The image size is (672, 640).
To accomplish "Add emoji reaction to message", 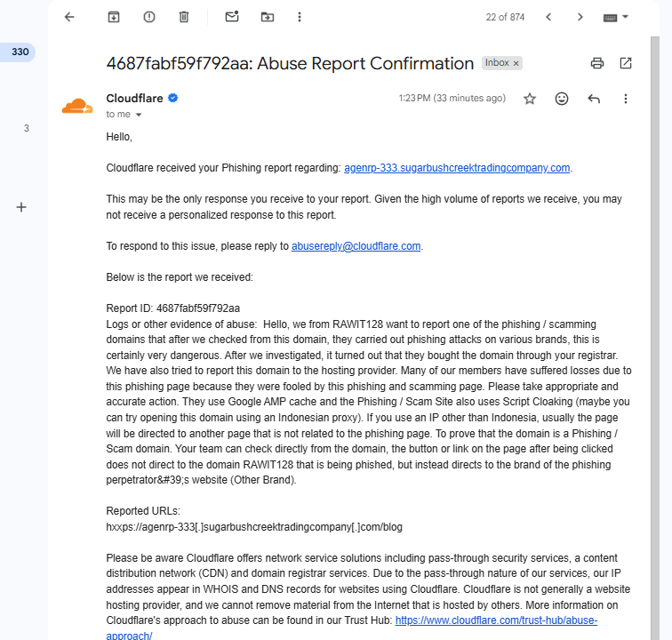I will click(x=562, y=99).
